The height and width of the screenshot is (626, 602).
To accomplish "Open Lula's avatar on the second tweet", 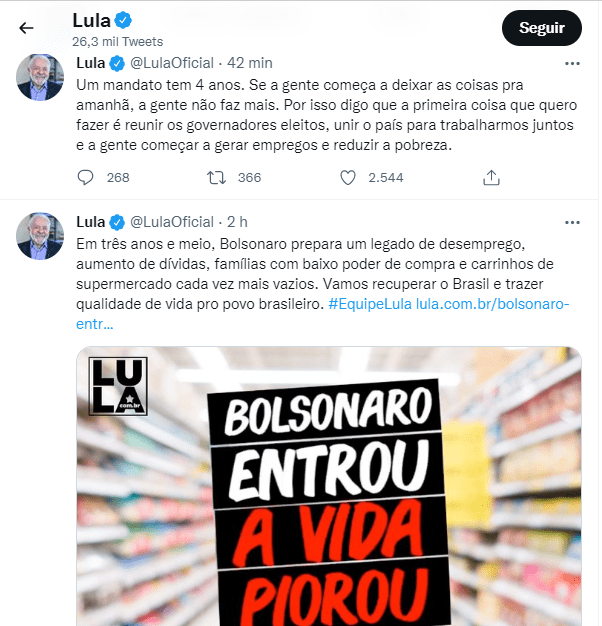I will click(x=40, y=236).
